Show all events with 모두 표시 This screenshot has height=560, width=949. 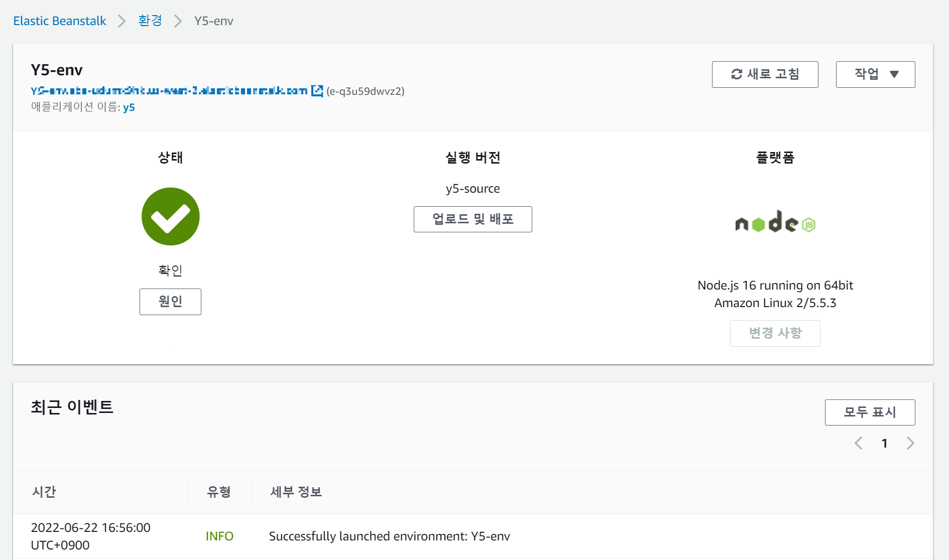870,412
